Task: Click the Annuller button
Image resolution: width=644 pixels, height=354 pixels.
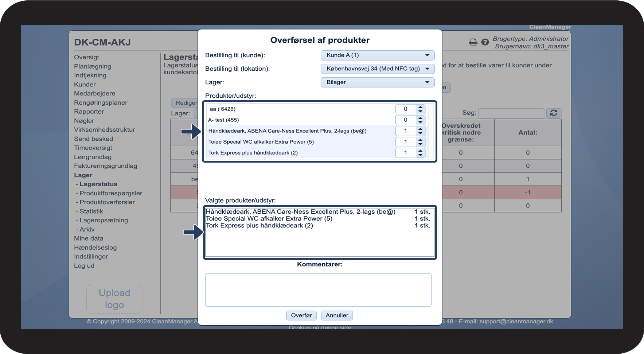Action: tap(337, 315)
